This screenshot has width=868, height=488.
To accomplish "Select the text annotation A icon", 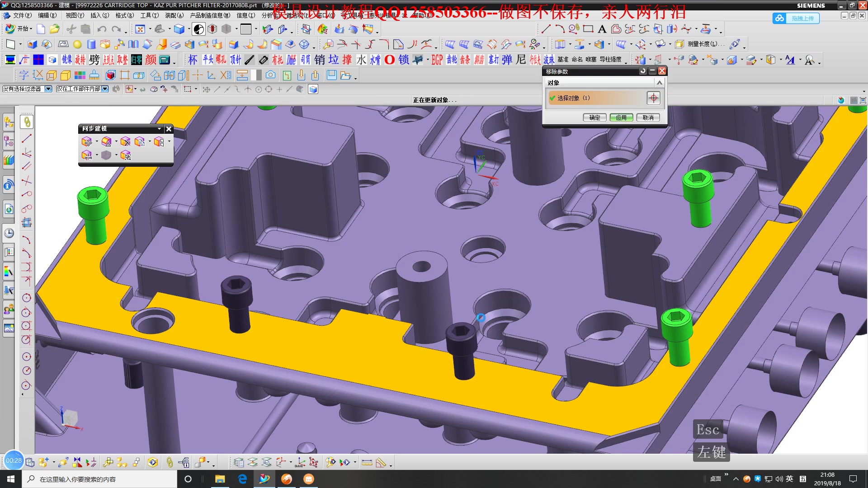I will pyautogui.click(x=602, y=29).
